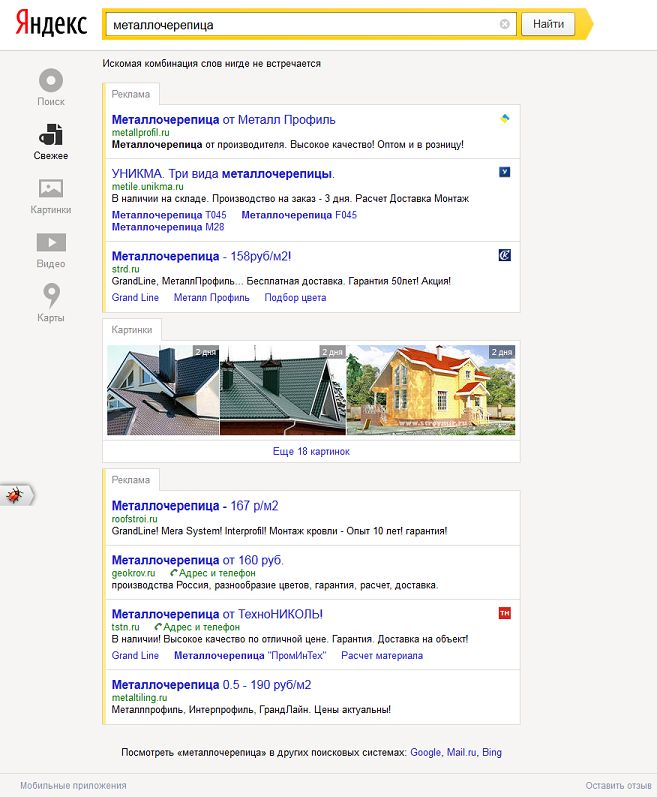
Task: Open Металлочерепица от ТехноНИКОЛЬ ad
Action: 217,614
